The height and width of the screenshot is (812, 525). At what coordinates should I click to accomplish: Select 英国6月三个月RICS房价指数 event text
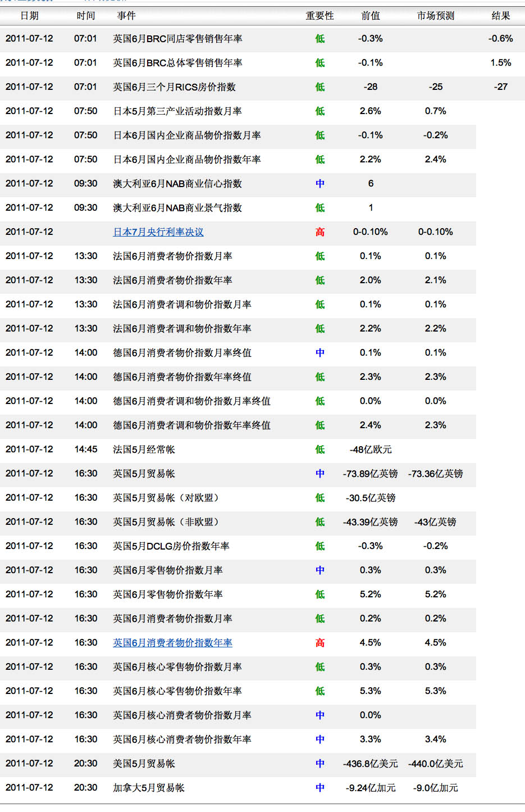click(x=174, y=87)
